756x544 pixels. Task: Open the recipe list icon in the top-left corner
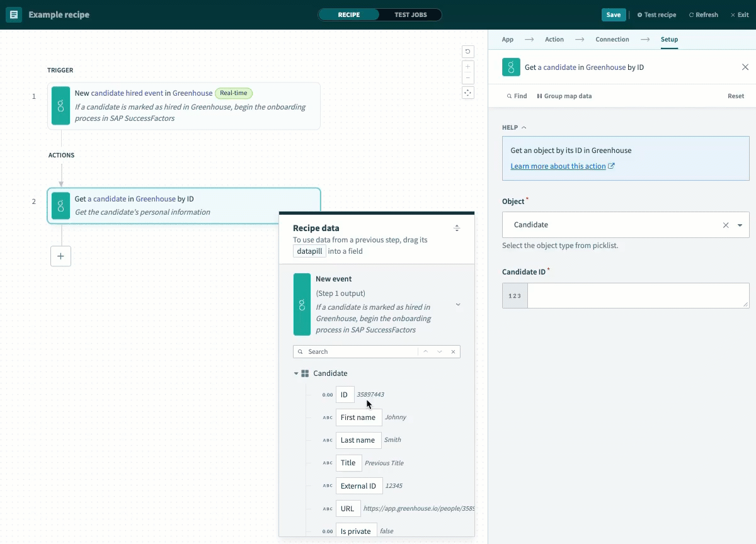point(13,14)
